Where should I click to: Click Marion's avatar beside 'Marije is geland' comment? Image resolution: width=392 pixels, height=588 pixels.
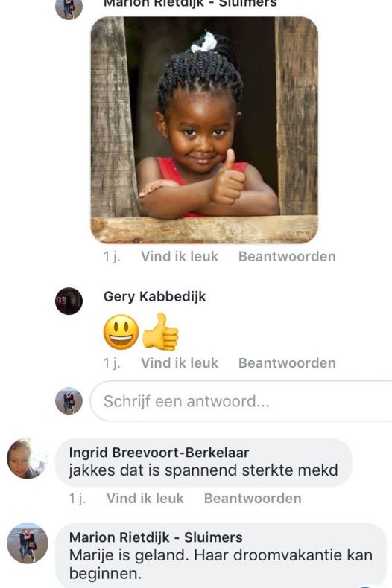tap(27, 543)
